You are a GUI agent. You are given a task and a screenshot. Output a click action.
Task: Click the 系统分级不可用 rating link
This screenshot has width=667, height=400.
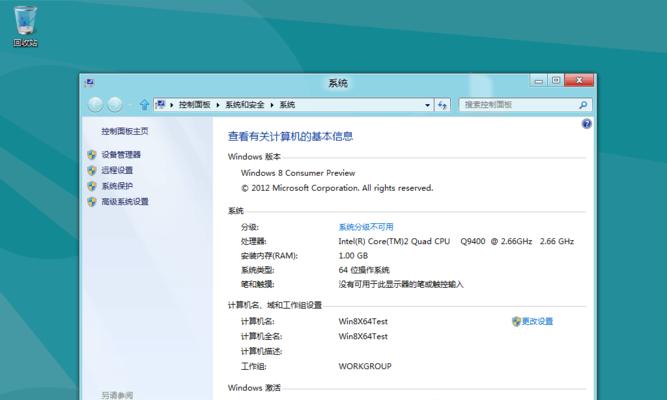coord(366,227)
